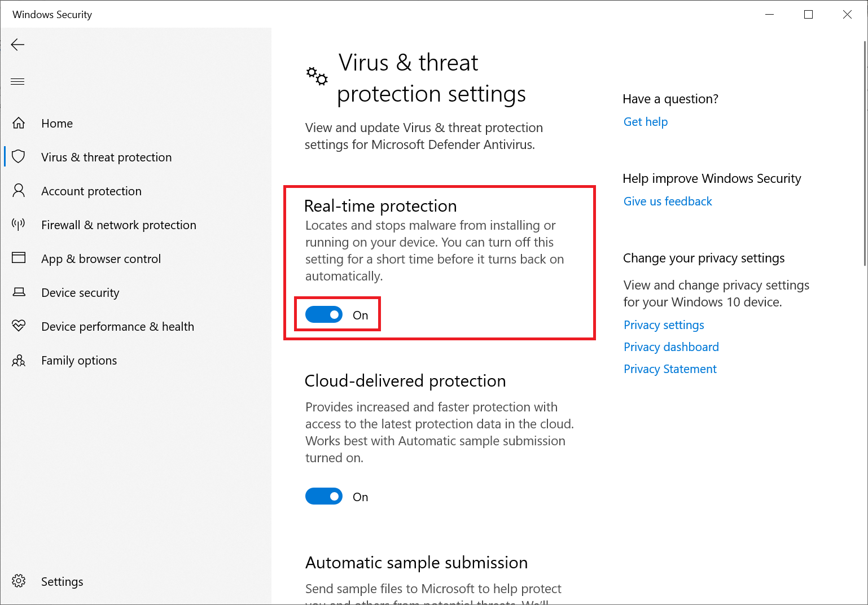Click the Device performance heart icon

[19, 326]
